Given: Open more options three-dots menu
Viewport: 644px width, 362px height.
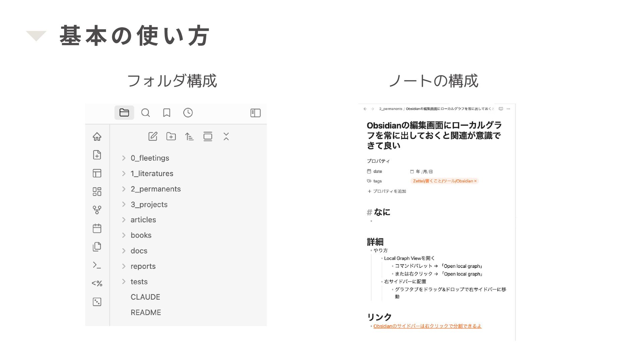Looking at the screenshot, I should (508, 109).
